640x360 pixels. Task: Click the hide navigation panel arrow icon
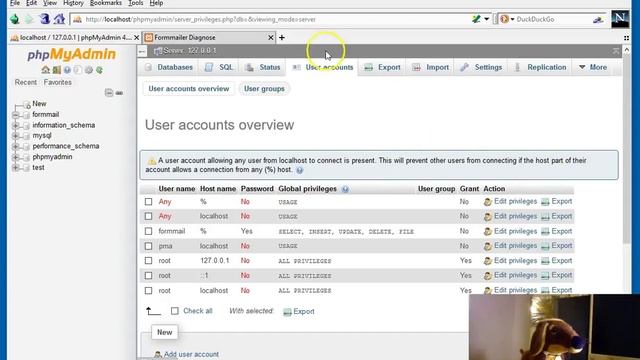pyautogui.click(x=142, y=51)
